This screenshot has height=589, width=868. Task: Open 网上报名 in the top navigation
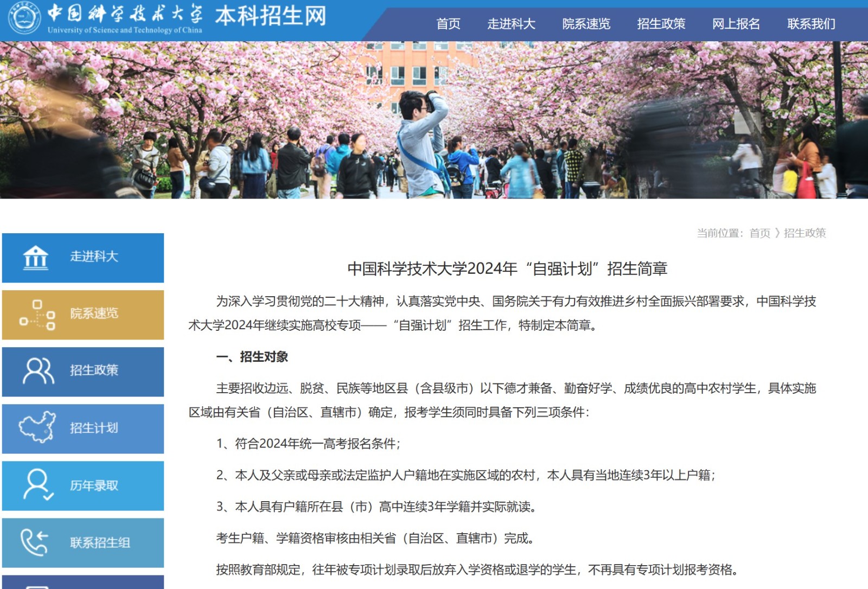pyautogui.click(x=736, y=24)
